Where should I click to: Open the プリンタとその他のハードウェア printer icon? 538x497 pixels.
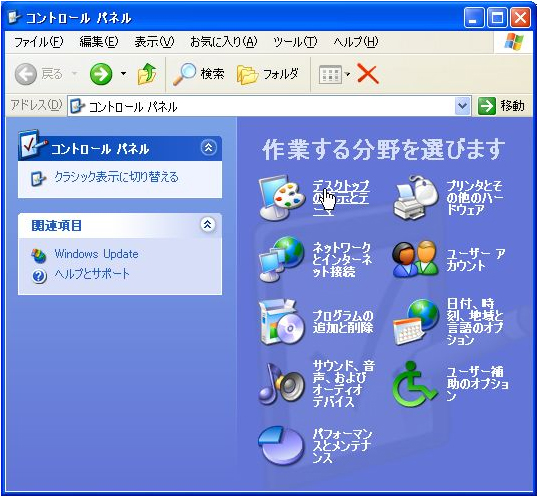tap(416, 198)
